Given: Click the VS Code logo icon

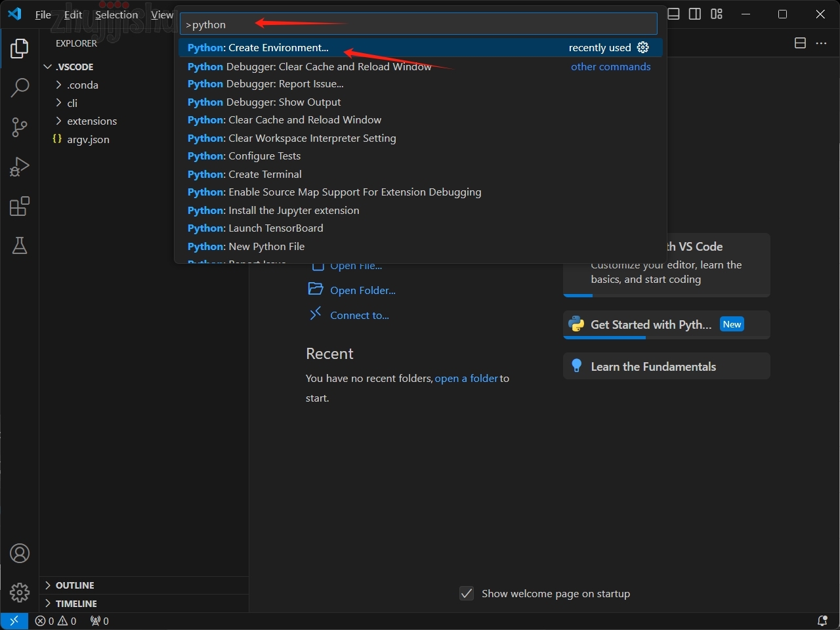Looking at the screenshot, I should 14,14.
